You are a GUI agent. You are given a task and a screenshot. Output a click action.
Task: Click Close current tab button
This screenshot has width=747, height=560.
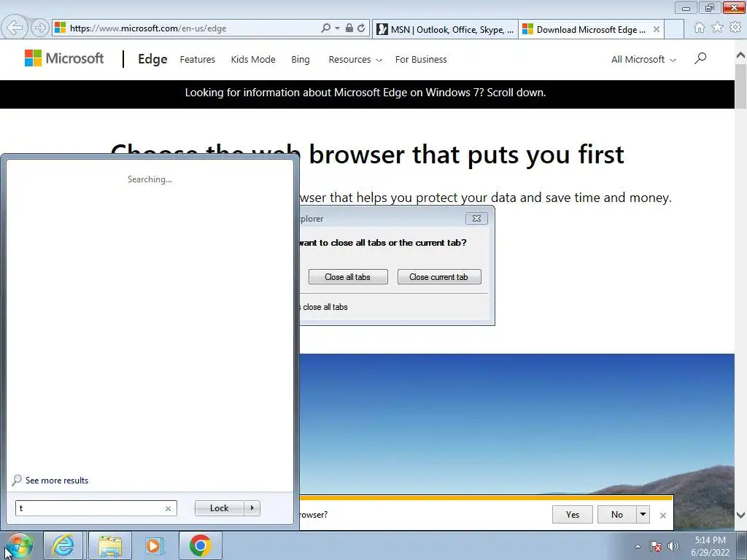click(438, 276)
